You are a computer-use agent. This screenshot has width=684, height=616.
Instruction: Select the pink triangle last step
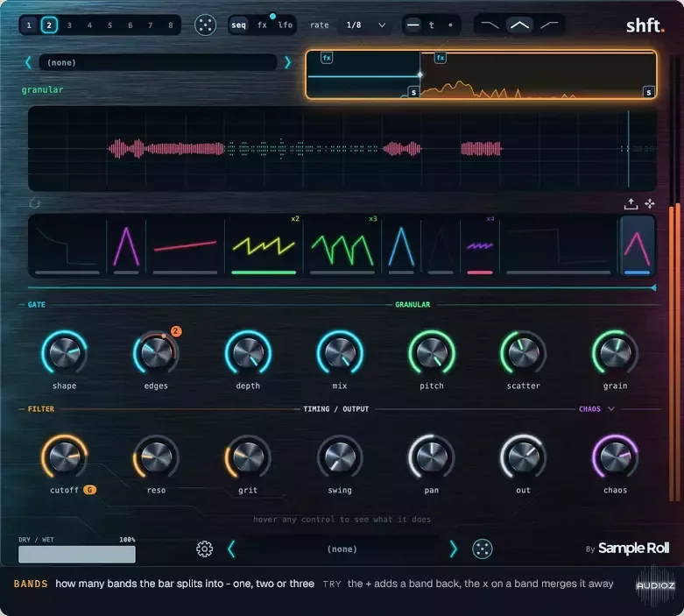pos(638,246)
